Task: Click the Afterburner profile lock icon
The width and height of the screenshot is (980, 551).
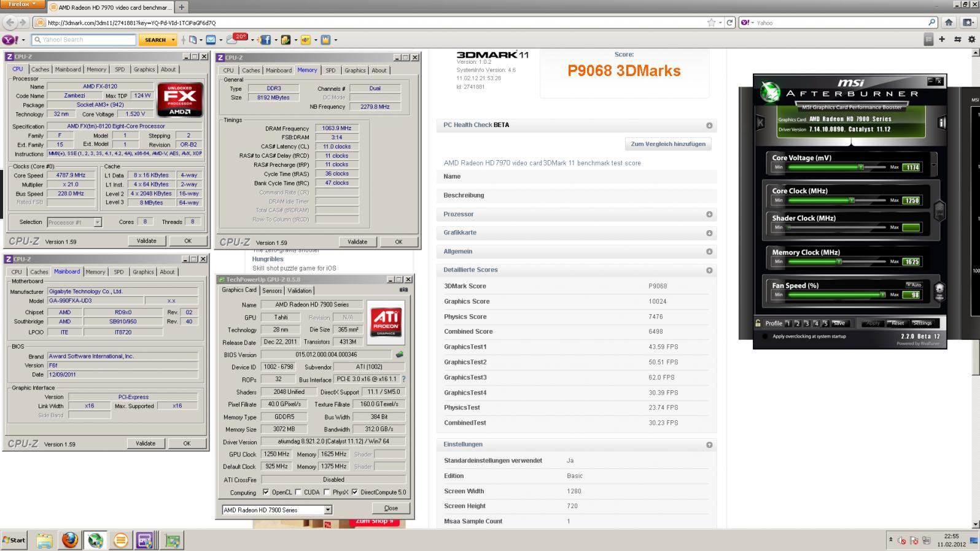Action: 758,323
